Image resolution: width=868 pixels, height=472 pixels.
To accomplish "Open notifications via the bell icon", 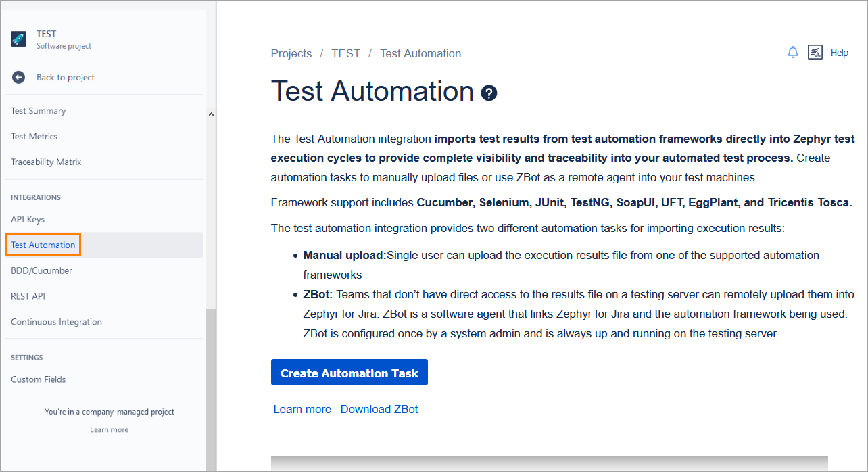I will (x=792, y=52).
